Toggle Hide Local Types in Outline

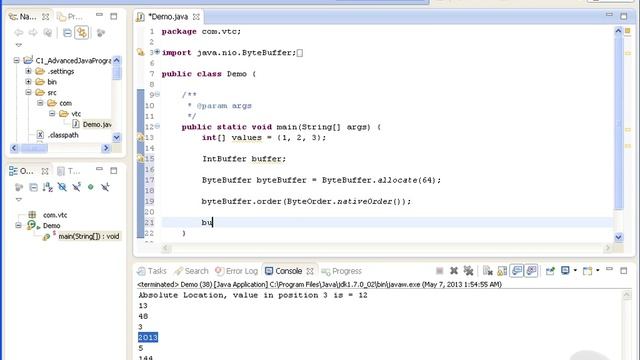[x=105, y=187]
